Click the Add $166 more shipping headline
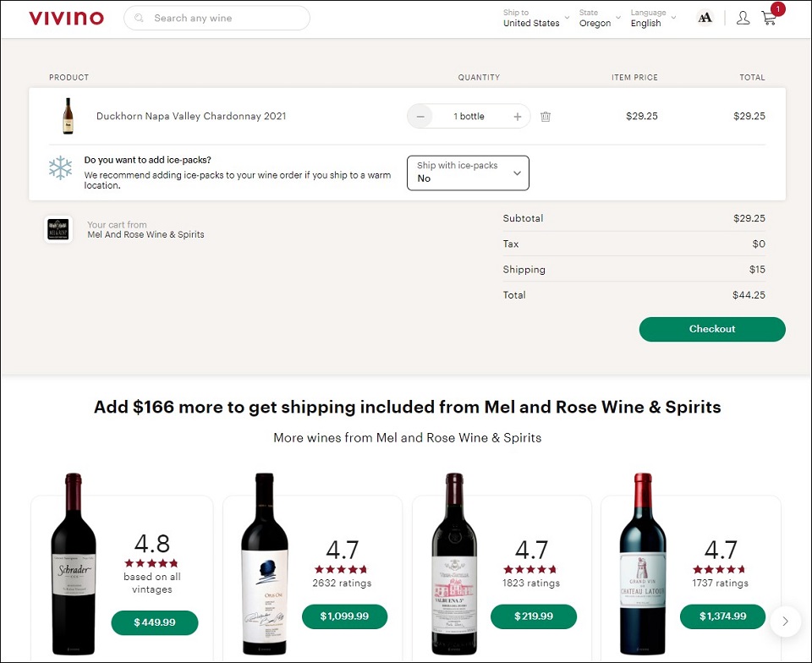The width and height of the screenshot is (812, 663). click(407, 408)
